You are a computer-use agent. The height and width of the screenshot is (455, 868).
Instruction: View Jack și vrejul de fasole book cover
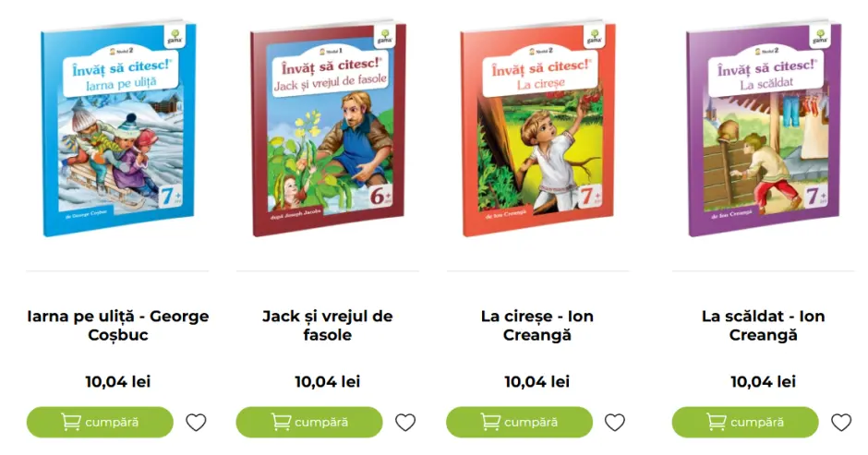pos(328,130)
